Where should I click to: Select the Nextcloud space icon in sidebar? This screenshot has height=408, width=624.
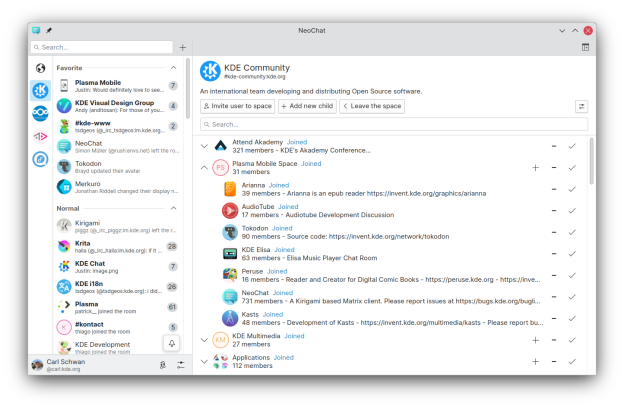pos(41,113)
